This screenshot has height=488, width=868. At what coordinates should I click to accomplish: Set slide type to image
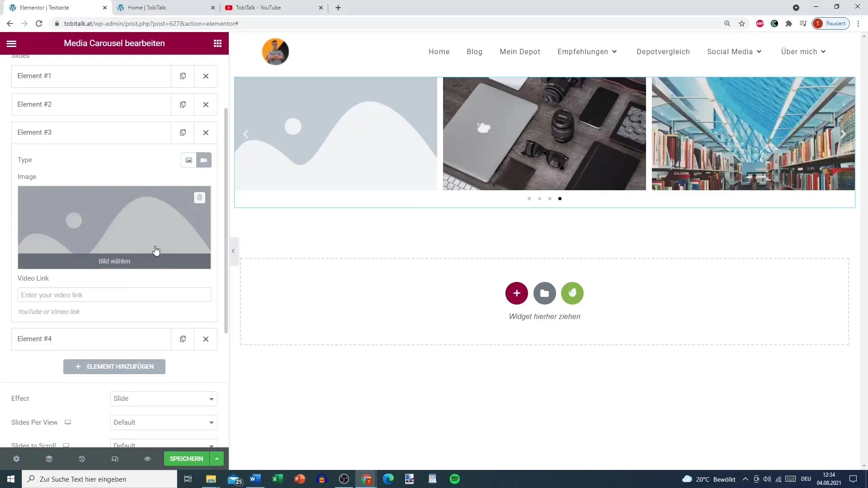(189, 160)
